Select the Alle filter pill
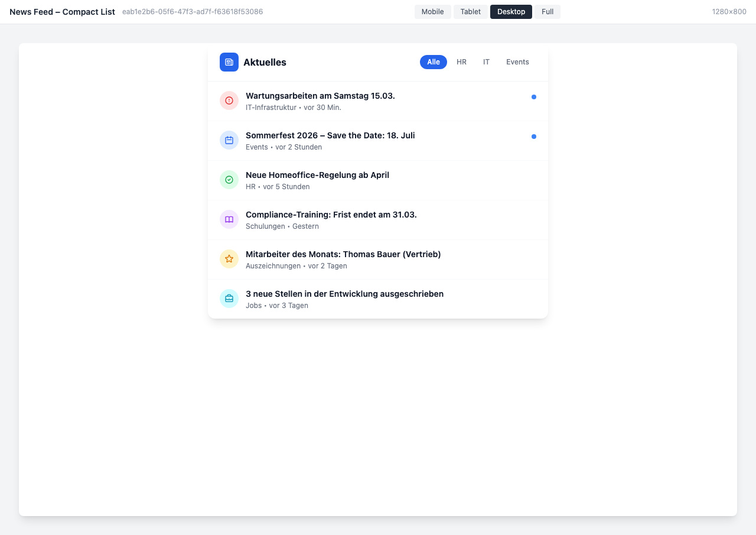The width and height of the screenshot is (756, 535). tap(434, 62)
